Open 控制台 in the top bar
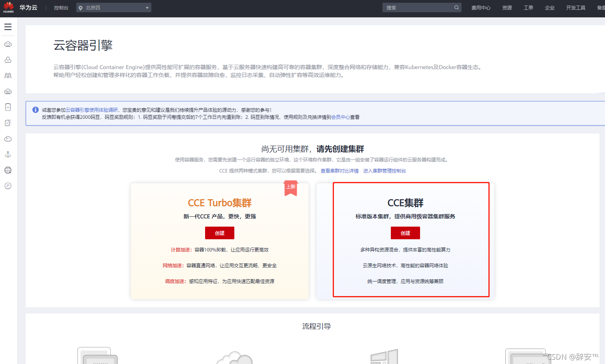The height and width of the screenshot is (364, 605). pos(61,8)
